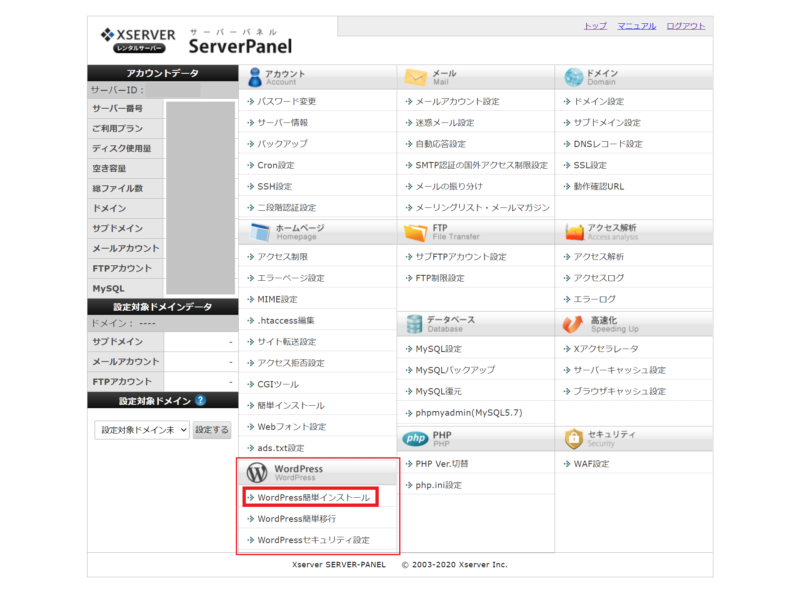This screenshot has height=596, width=800.
Task: Open MIME設定
Action: [x=277, y=300]
